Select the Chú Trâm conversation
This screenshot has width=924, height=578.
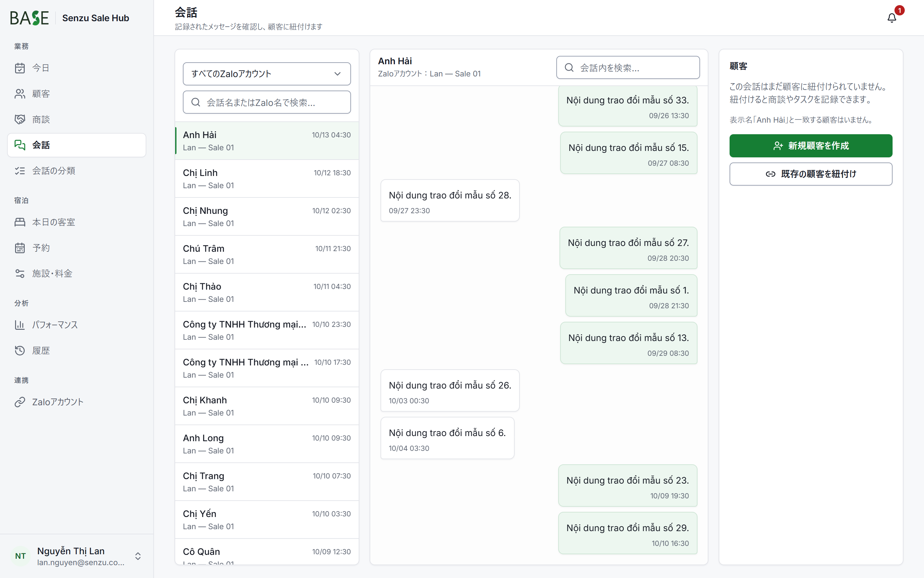[x=267, y=254]
